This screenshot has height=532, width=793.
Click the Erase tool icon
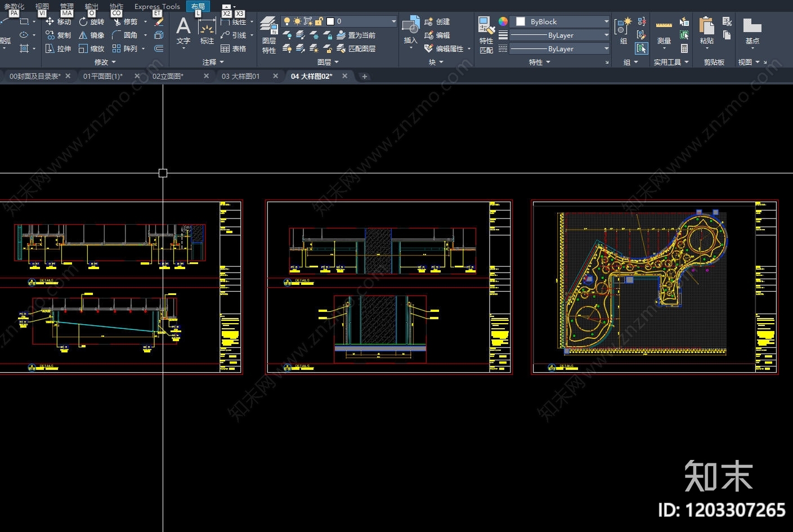click(x=159, y=21)
